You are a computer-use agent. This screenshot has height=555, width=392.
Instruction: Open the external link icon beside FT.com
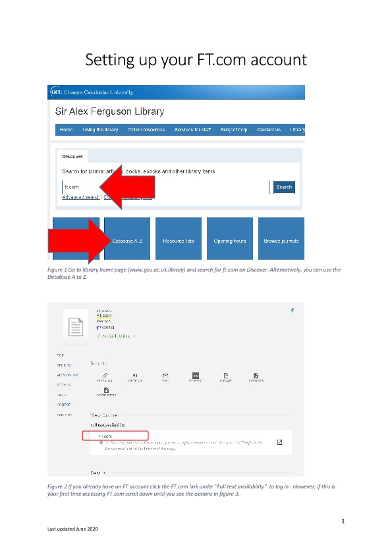pyautogui.click(x=279, y=442)
